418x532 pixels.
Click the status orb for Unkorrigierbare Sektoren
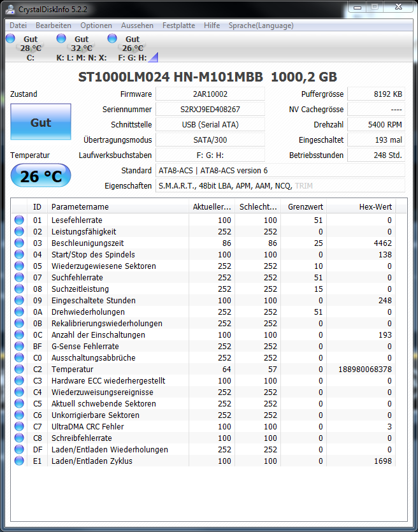point(19,415)
